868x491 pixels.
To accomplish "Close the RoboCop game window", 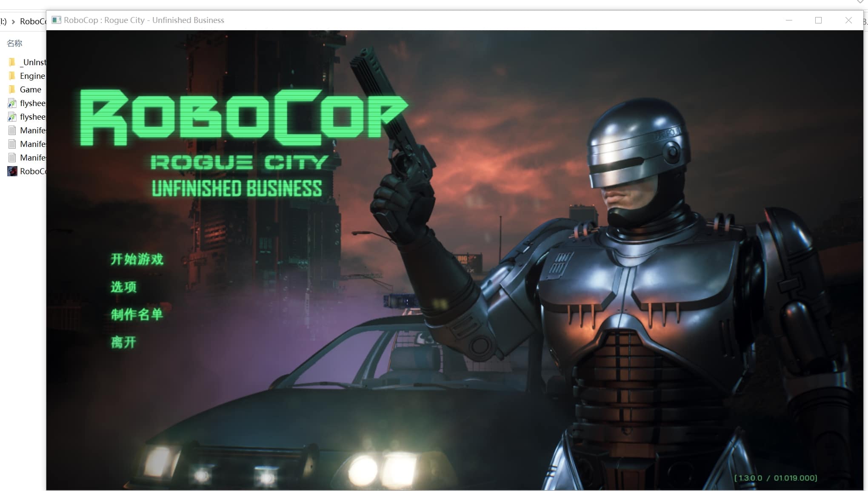I will coord(848,20).
